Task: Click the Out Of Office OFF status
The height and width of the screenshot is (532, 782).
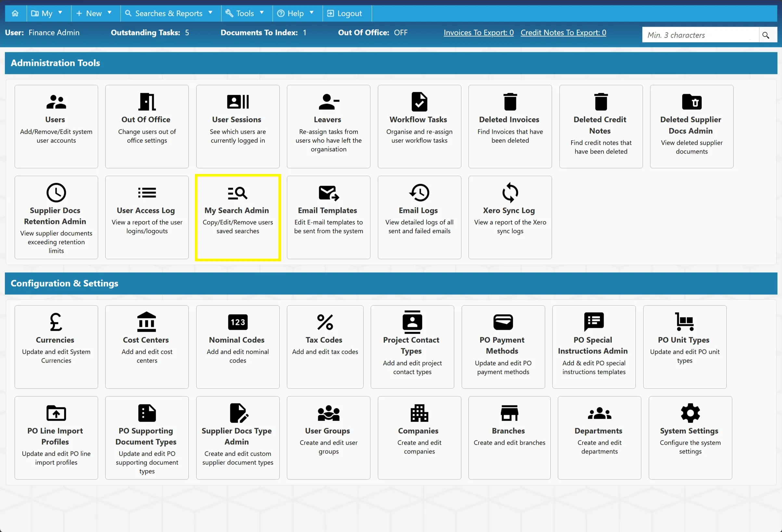Action: [373, 32]
